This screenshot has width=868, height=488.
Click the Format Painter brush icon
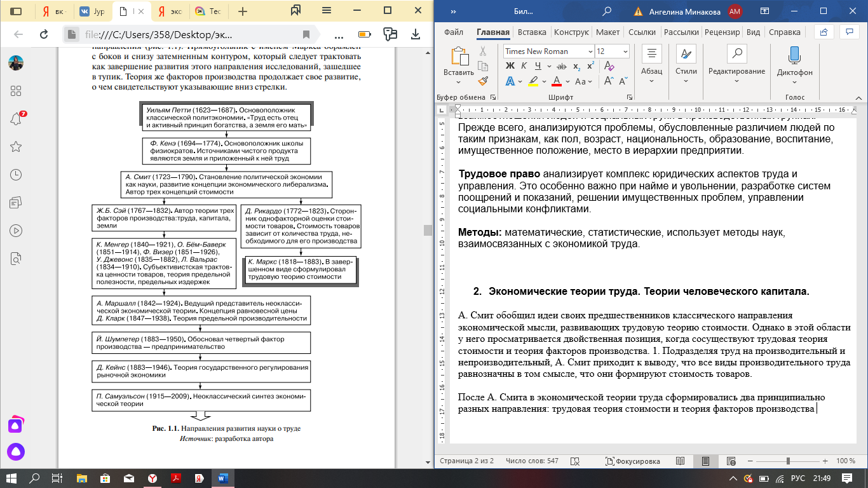(x=483, y=81)
